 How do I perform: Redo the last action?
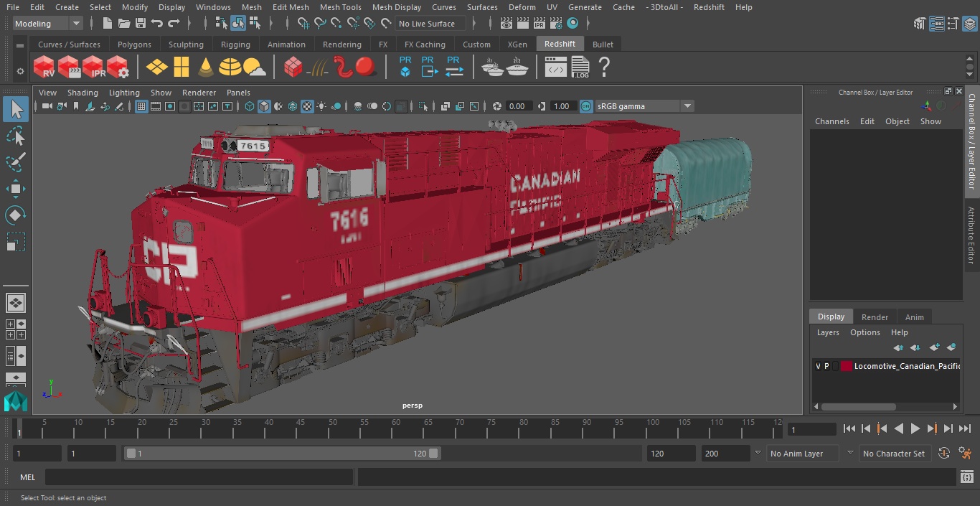pos(174,24)
